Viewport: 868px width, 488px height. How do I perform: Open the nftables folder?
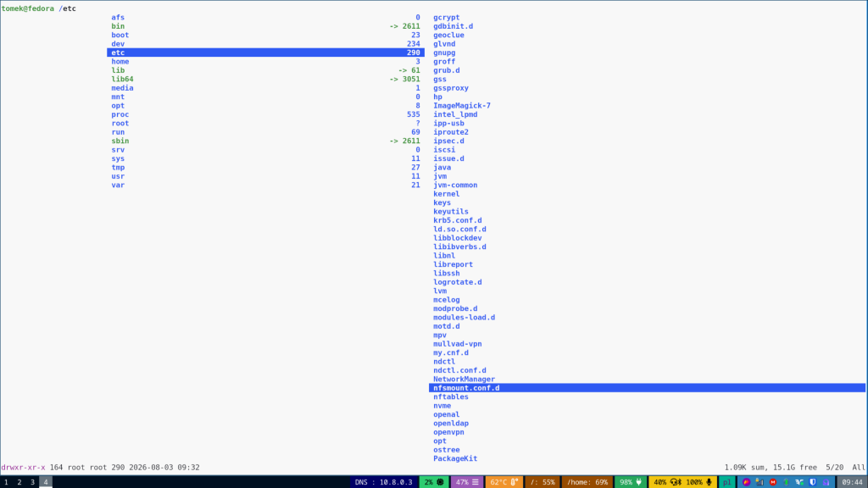pos(451,396)
